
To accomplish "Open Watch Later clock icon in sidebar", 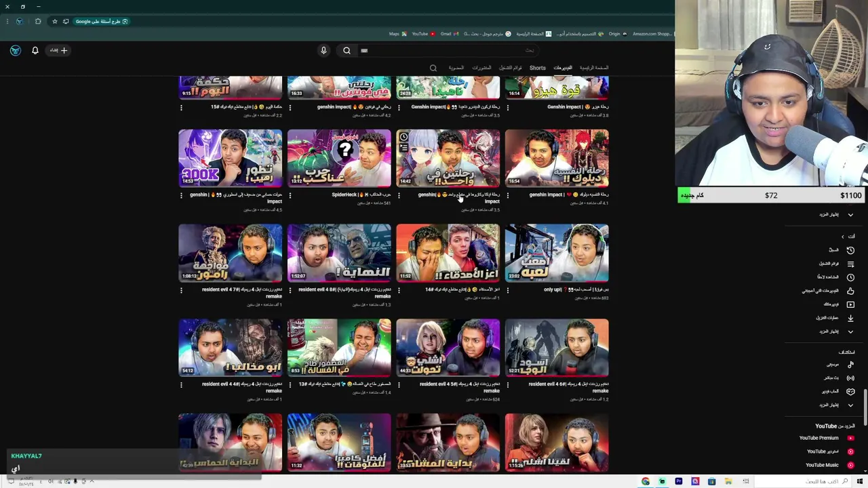I will point(850,277).
